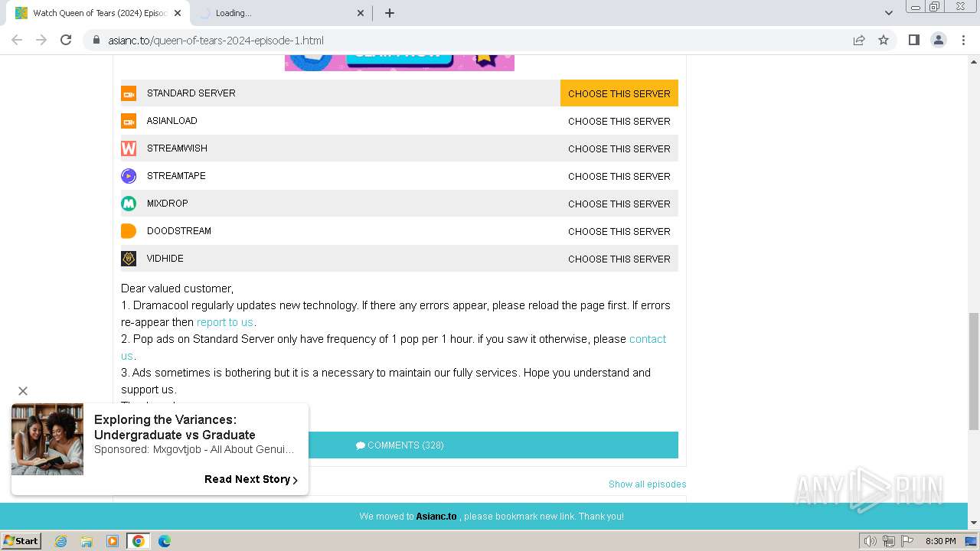Viewport: 980px width, 551px height.
Task: Click the Doodstream orange icon
Action: click(x=129, y=231)
